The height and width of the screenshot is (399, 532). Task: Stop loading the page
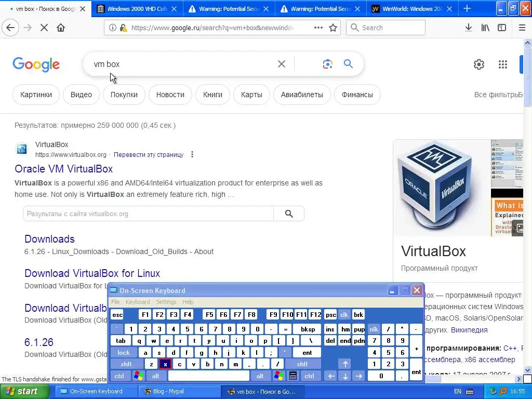point(44,28)
